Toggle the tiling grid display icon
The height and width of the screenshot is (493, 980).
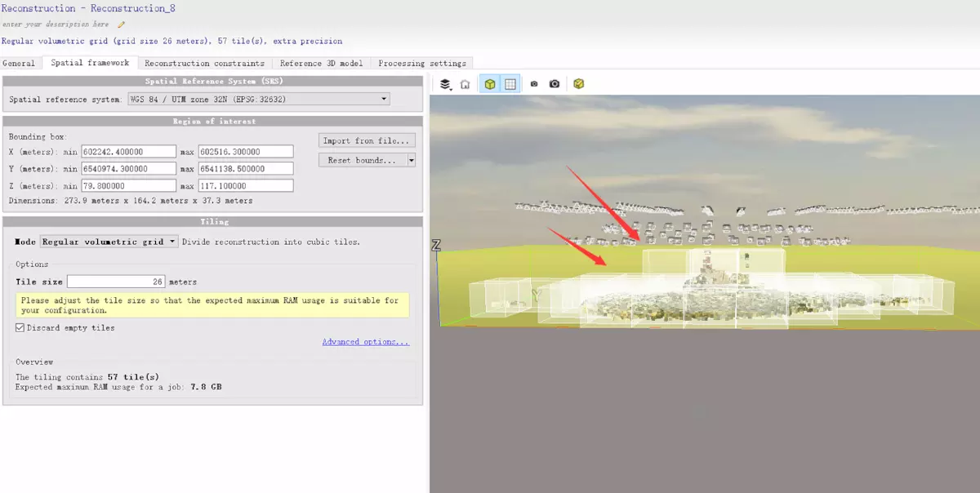510,84
